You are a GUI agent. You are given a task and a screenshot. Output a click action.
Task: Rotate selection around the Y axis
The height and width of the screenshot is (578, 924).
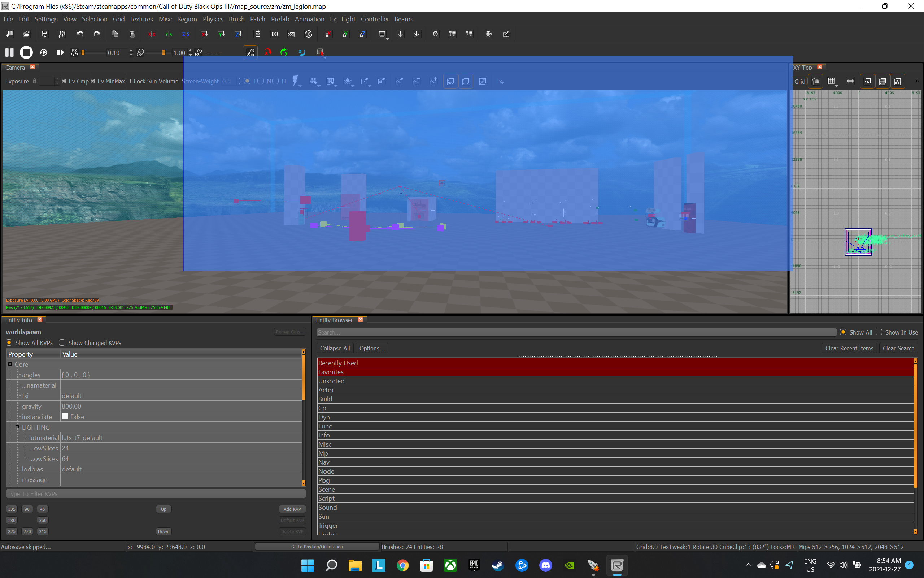[x=221, y=34]
